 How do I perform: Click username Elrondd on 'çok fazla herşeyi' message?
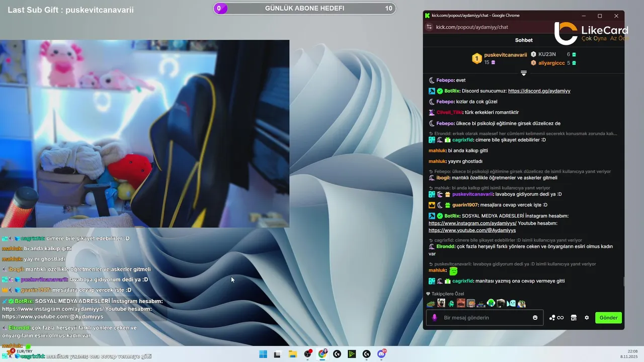coord(445,247)
